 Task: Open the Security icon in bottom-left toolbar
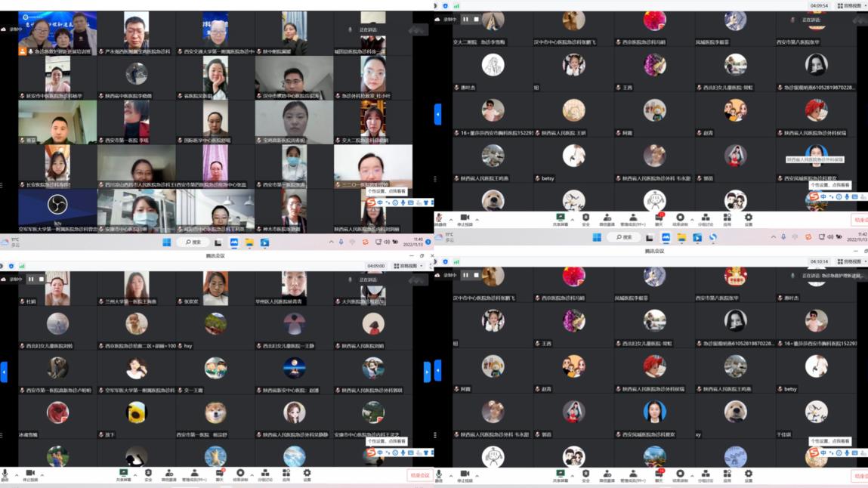[x=148, y=474]
